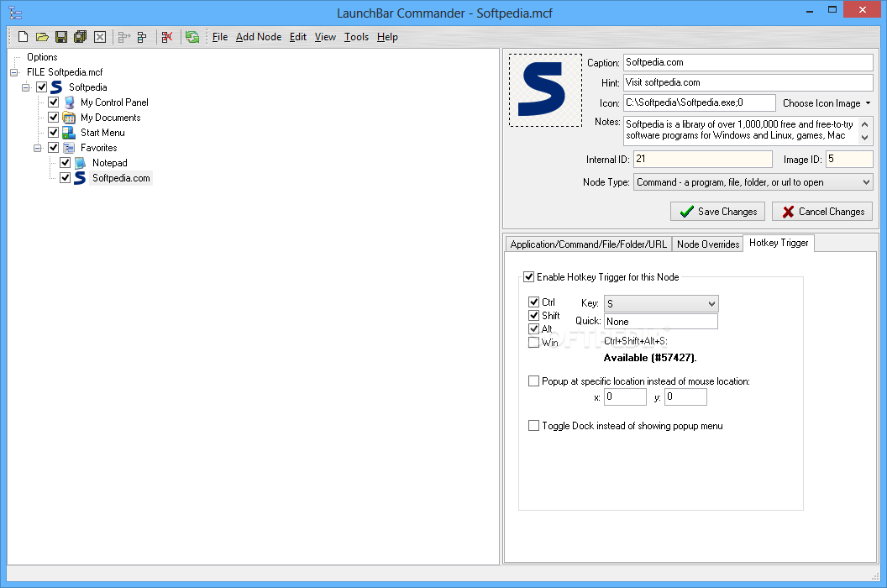Click the grayed add sibling node icon
The height and width of the screenshot is (588, 887).
tap(123, 37)
